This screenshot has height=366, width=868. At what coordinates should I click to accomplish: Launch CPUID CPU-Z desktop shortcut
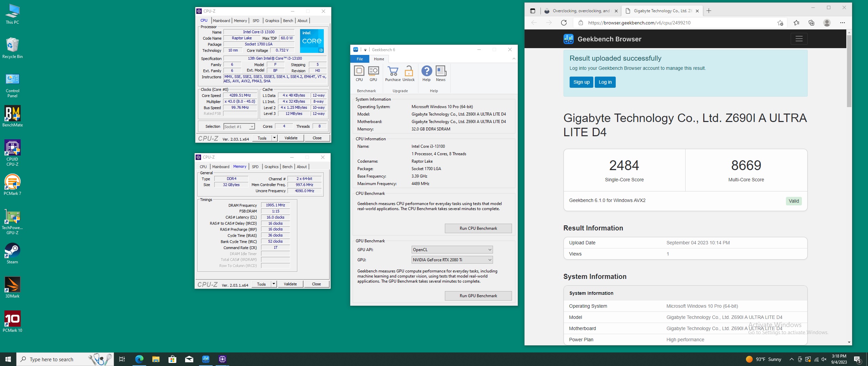click(13, 153)
